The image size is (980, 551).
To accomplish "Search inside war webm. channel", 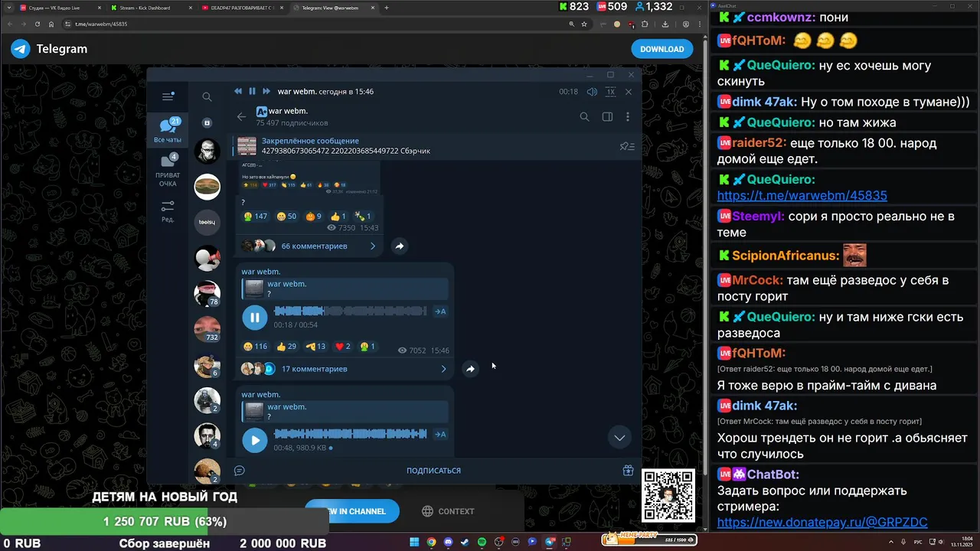I will [584, 117].
